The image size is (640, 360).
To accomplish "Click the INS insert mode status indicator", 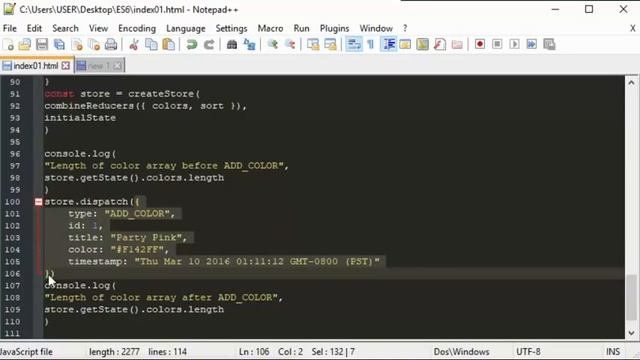I will [613, 351].
